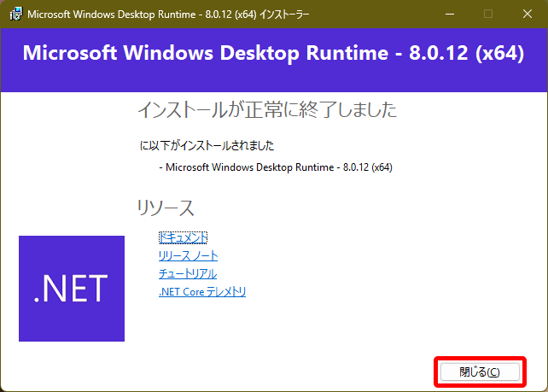The height and width of the screenshot is (392, 548).
Task: Click the purple banner title text
Action: (274, 53)
